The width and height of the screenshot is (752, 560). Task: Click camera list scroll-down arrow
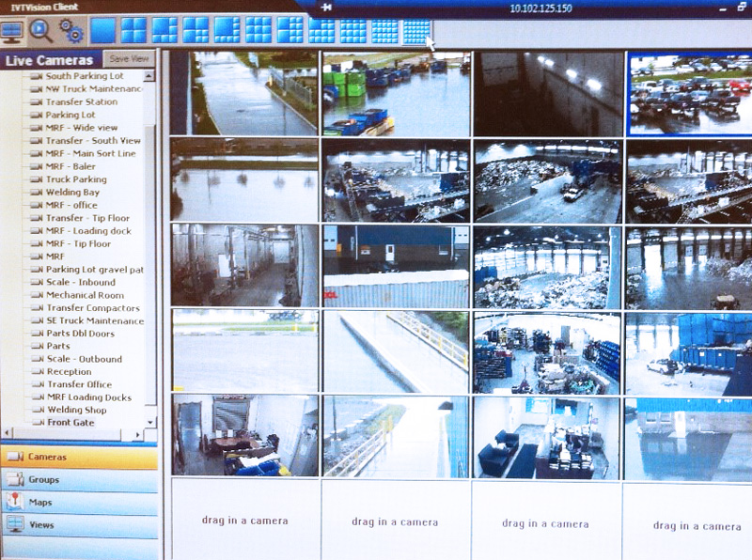click(150, 421)
